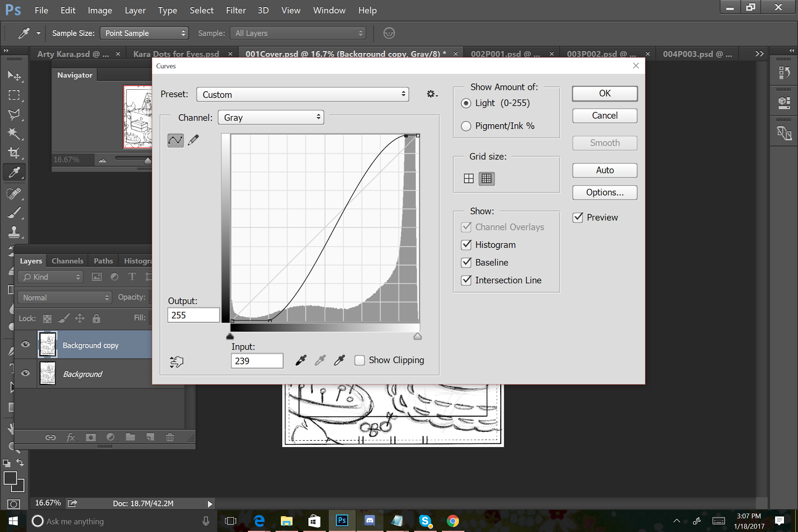Add a layer mask
This screenshot has width=798, height=532.
click(x=90, y=437)
